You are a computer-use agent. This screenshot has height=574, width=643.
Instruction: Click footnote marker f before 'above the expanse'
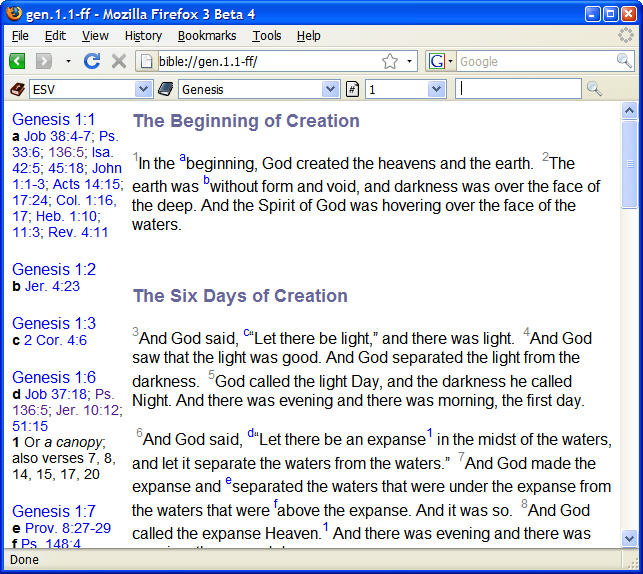276,503
